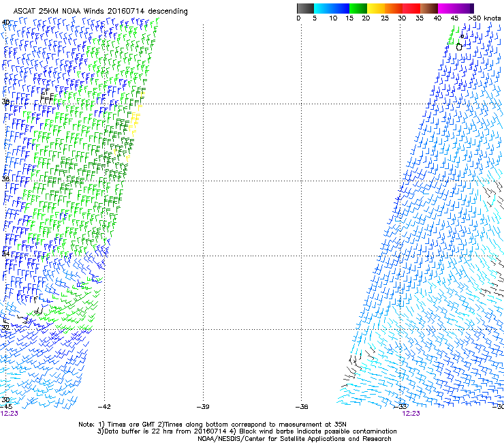Click the longitude label -33
Image resolution: width=504 pixels, height=443 pixels.
pyautogui.click(x=400, y=407)
